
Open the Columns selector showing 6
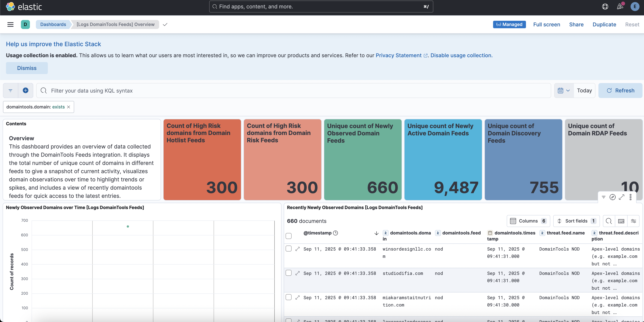[x=528, y=221]
